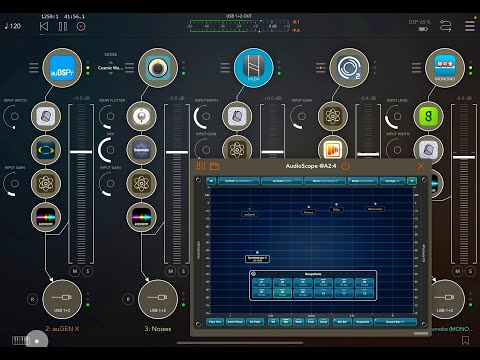Open the Name dropdown in AudioScope

point(325,181)
